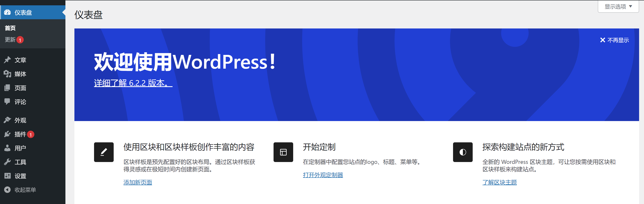Expand the 显示选项 dropdown
Viewport: 644px width, 204px height.
(618, 7)
